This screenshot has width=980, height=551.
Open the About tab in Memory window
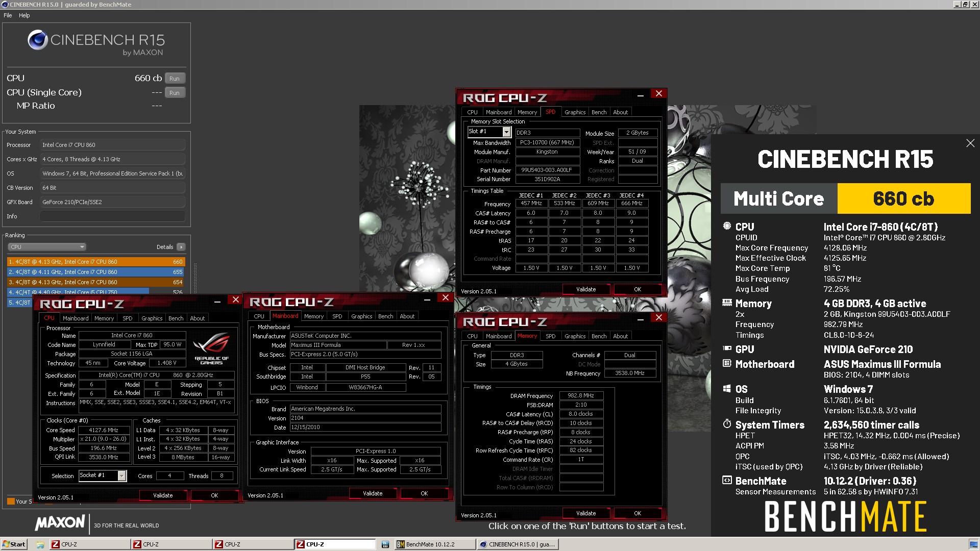pyautogui.click(x=620, y=336)
